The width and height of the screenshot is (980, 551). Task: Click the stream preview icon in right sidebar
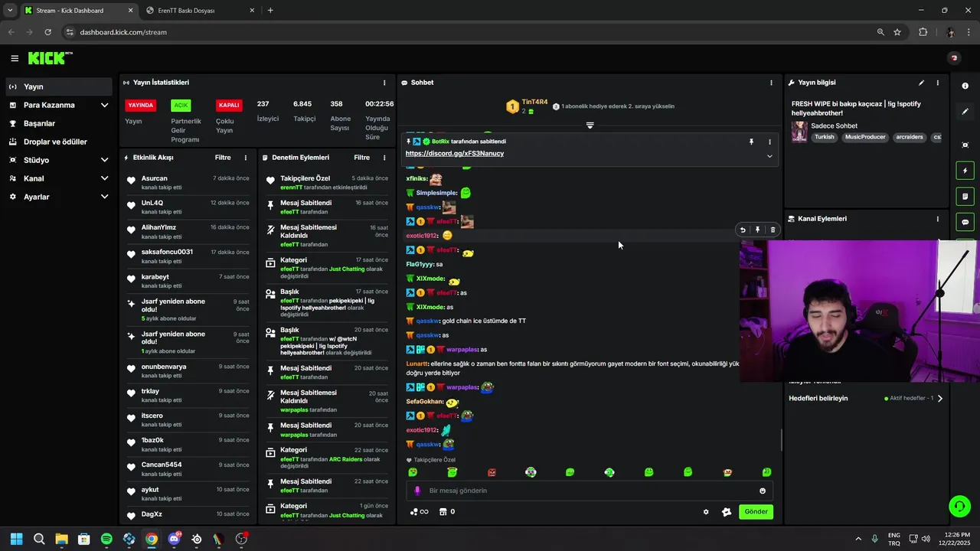click(965, 145)
